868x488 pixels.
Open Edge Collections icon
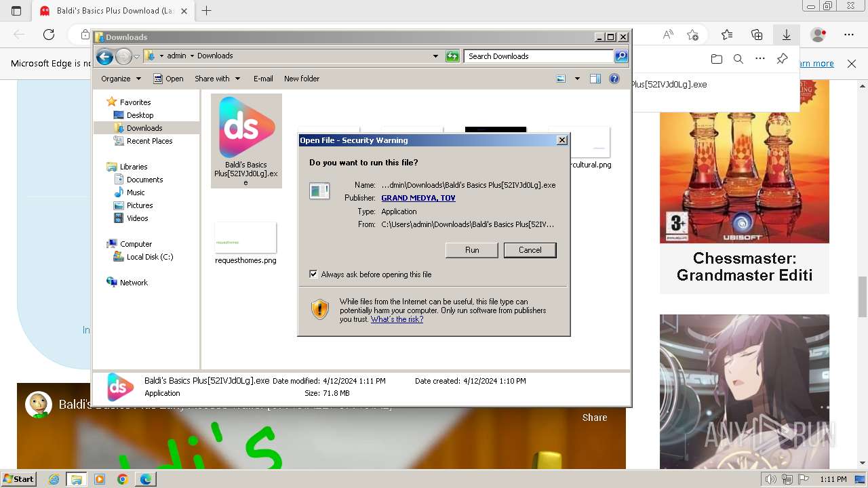coord(757,35)
